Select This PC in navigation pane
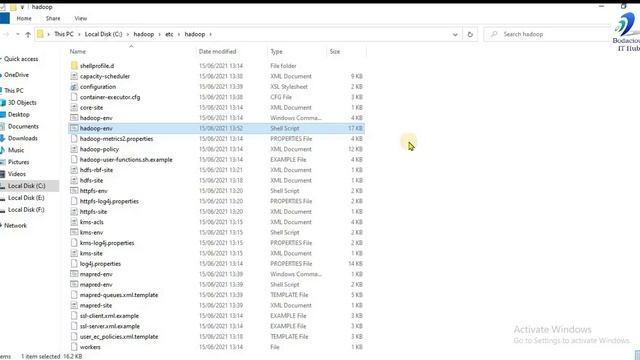 pyautogui.click(x=14, y=90)
